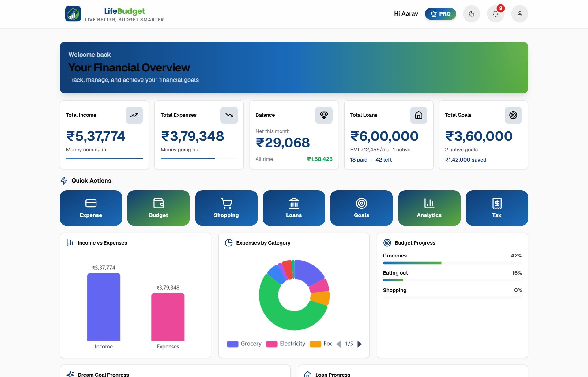Click the Total Goals target icon
This screenshot has height=377, width=588.
pyautogui.click(x=513, y=115)
